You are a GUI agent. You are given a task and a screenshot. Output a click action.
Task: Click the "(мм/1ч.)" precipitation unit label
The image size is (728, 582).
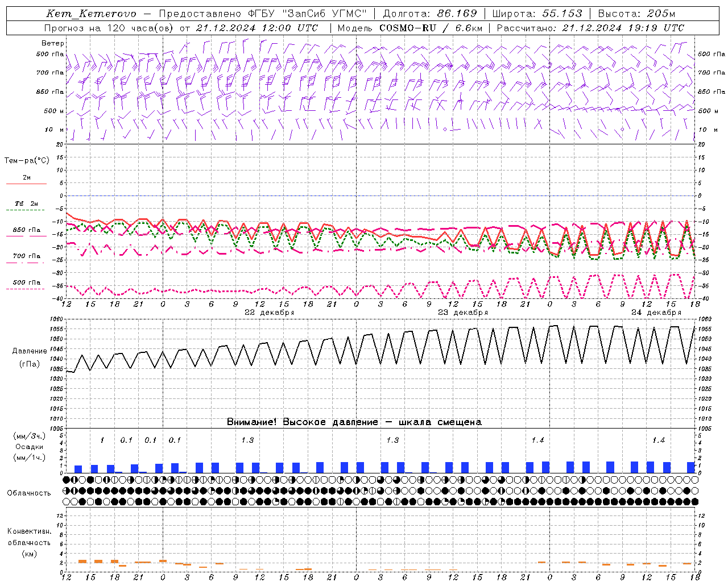click(30, 458)
